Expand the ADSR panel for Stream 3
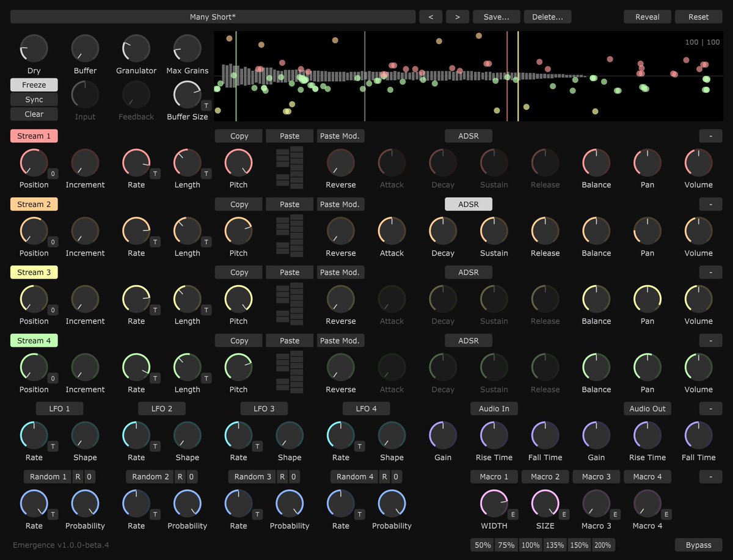The height and width of the screenshot is (560, 733). 469,272
